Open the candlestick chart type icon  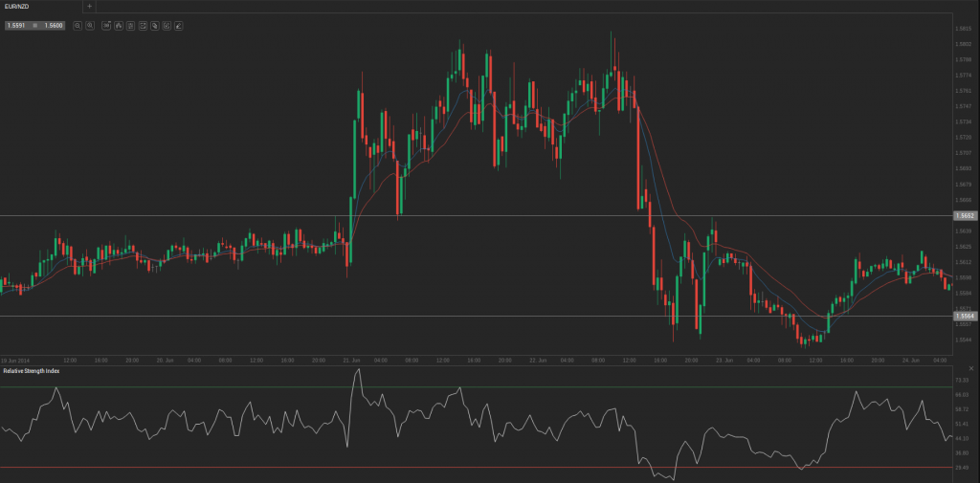[x=118, y=26]
